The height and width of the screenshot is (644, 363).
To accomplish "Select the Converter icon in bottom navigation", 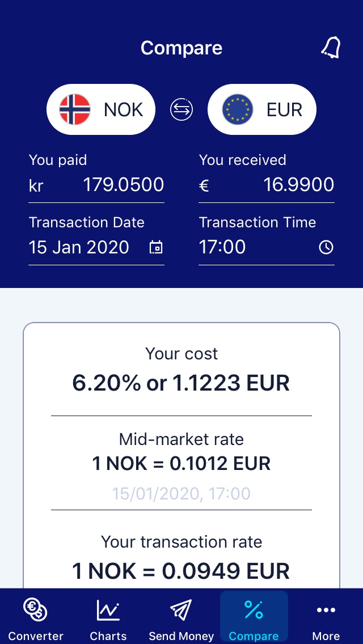I will (36, 611).
